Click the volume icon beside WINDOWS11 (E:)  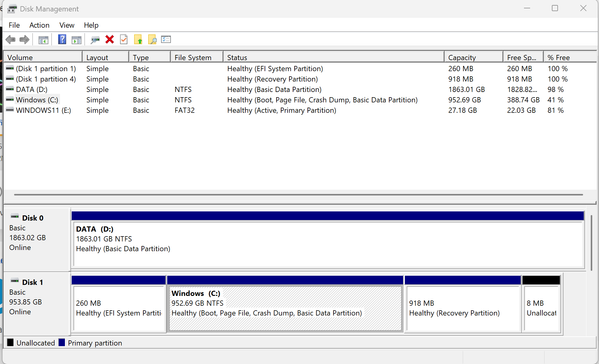click(x=10, y=110)
